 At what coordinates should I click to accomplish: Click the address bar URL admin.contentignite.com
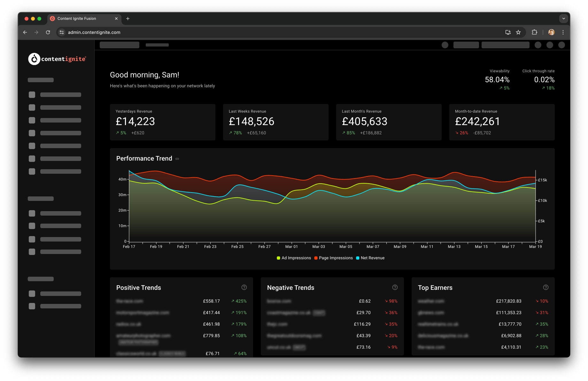tap(94, 32)
